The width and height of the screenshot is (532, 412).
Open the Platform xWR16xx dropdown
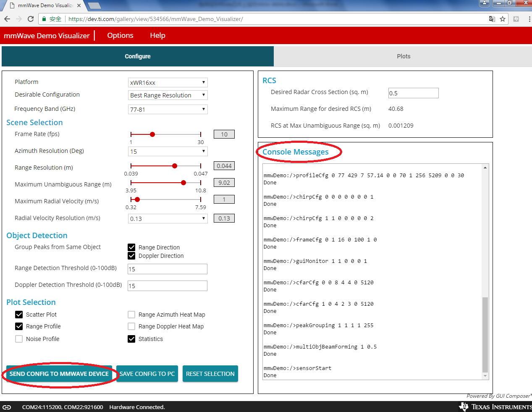pos(168,83)
